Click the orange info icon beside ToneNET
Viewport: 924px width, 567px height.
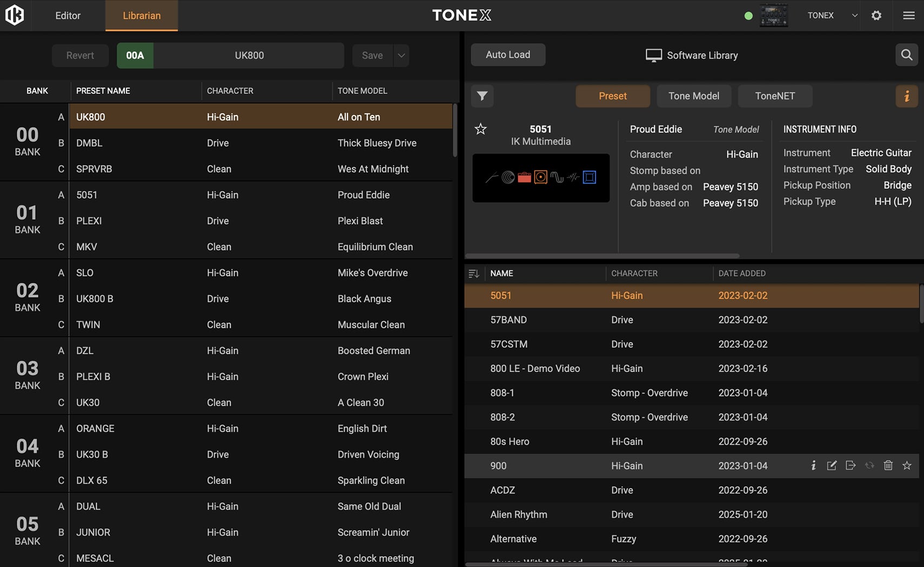click(906, 96)
